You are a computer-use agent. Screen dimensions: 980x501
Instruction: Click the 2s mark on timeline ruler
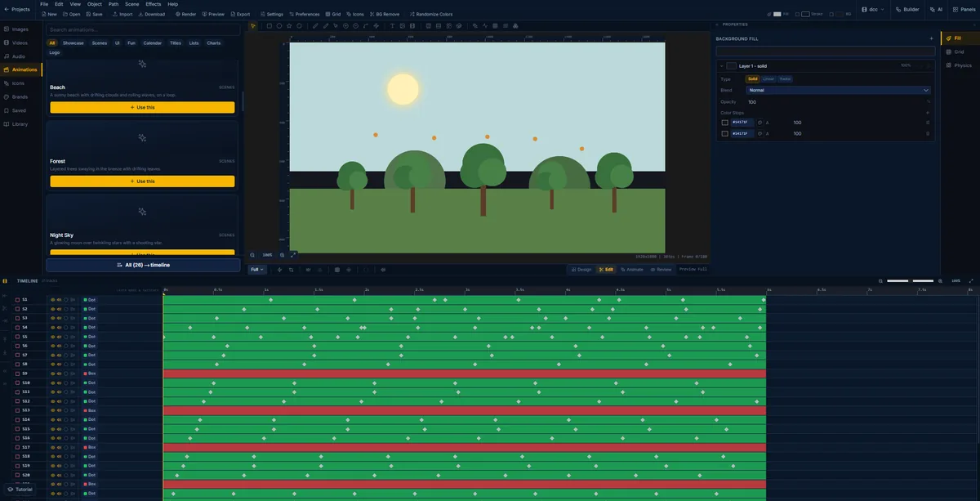[x=367, y=290]
